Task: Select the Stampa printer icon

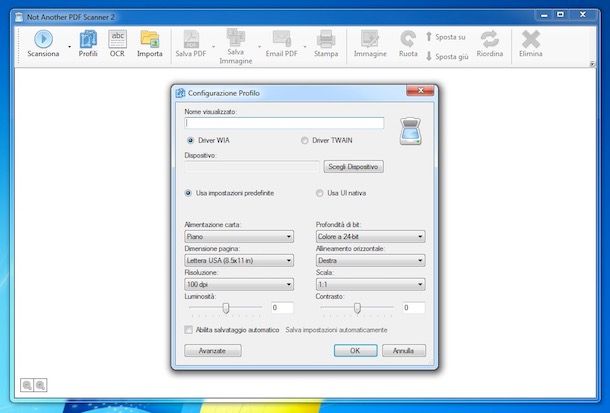Action: tap(326, 44)
